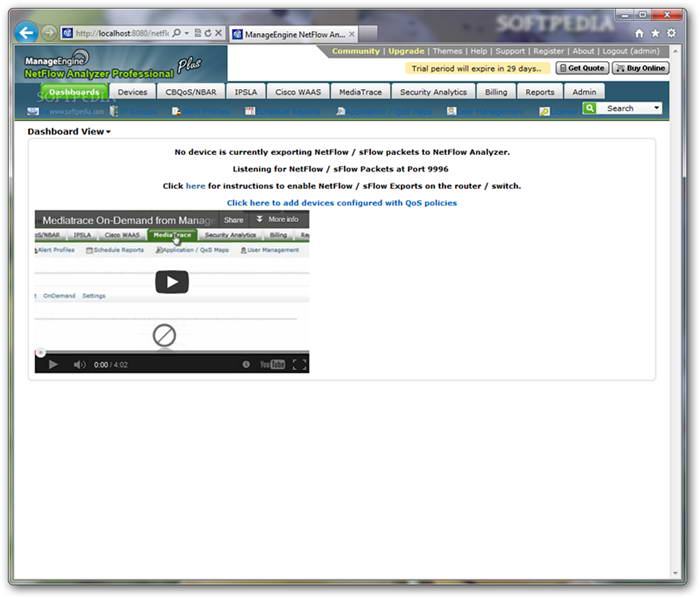Open a new blank browser tab
The image size is (700, 598).
point(368,34)
